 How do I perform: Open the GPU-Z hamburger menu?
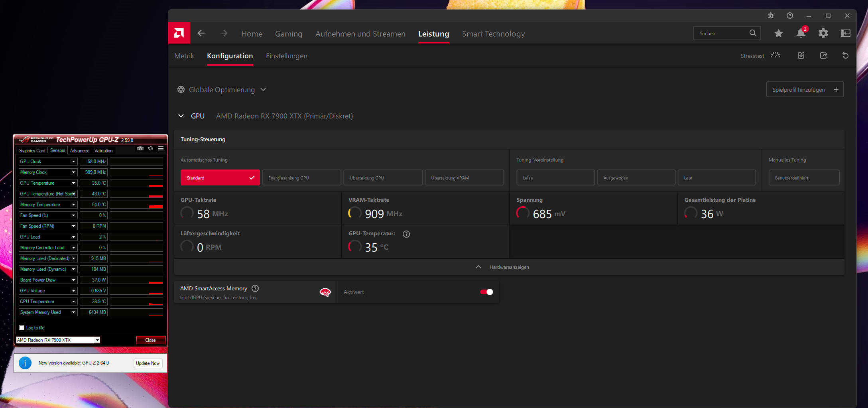(x=161, y=149)
